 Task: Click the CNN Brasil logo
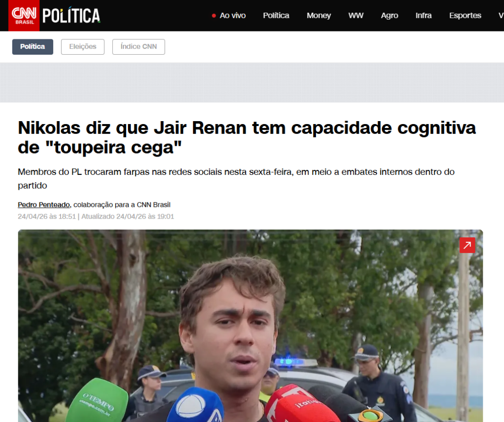[24, 15]
